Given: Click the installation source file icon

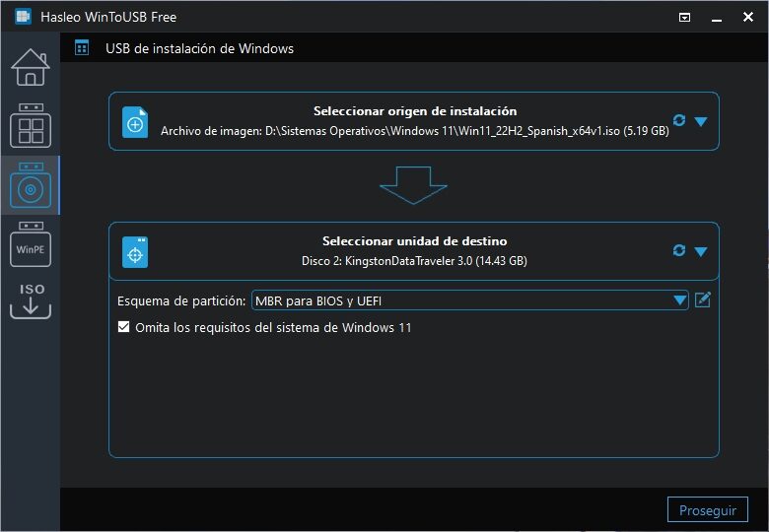Looking at the screenshot, I should [135, 122].
